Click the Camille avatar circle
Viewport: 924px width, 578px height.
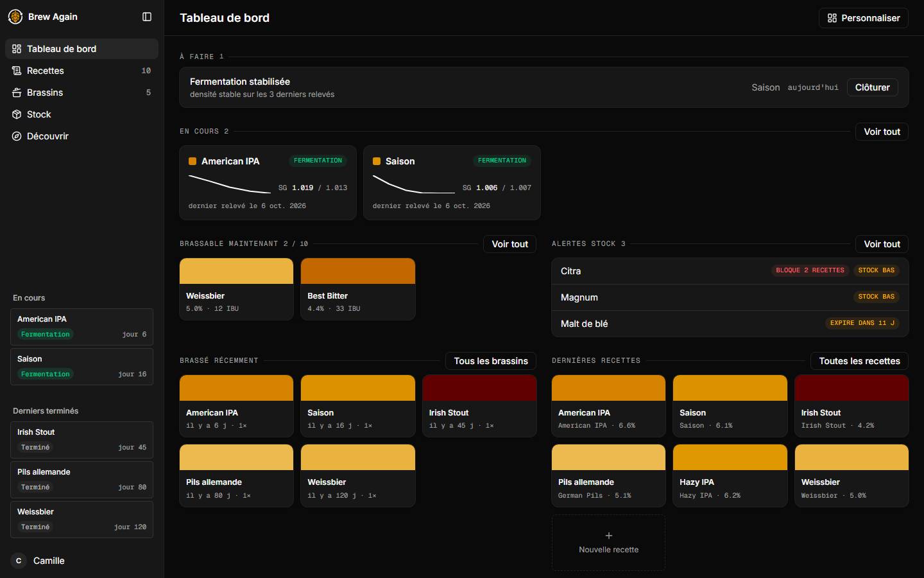[19, 561]
